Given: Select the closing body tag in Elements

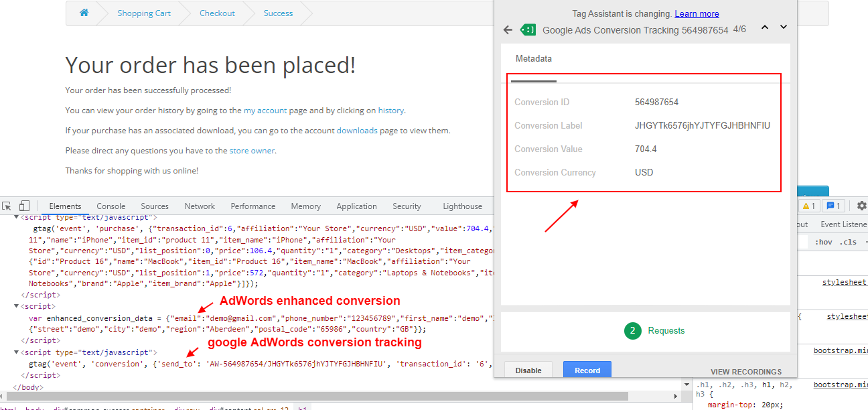Looking at the screenshot, I should click(x=28, y=387).
